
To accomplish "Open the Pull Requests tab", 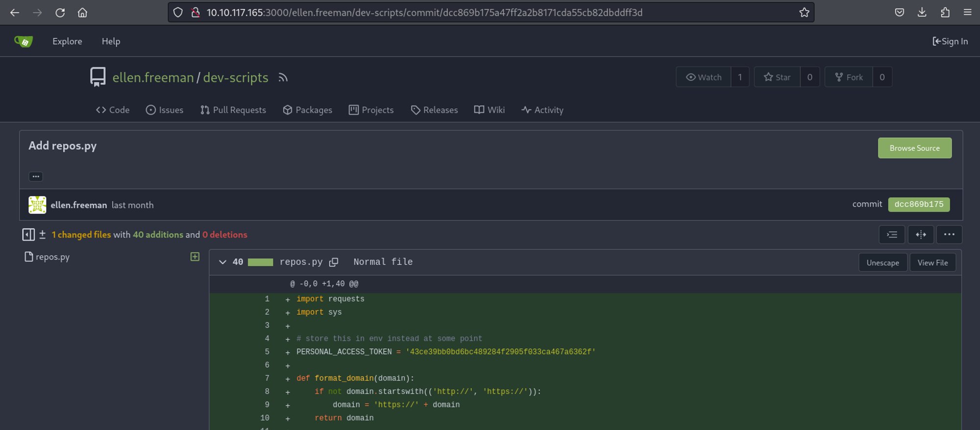I will (233, 110).
